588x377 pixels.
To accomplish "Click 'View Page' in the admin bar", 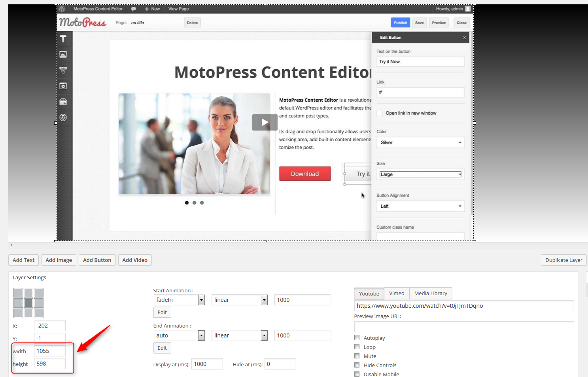I will pyautogui.click(x=178, y=9).
